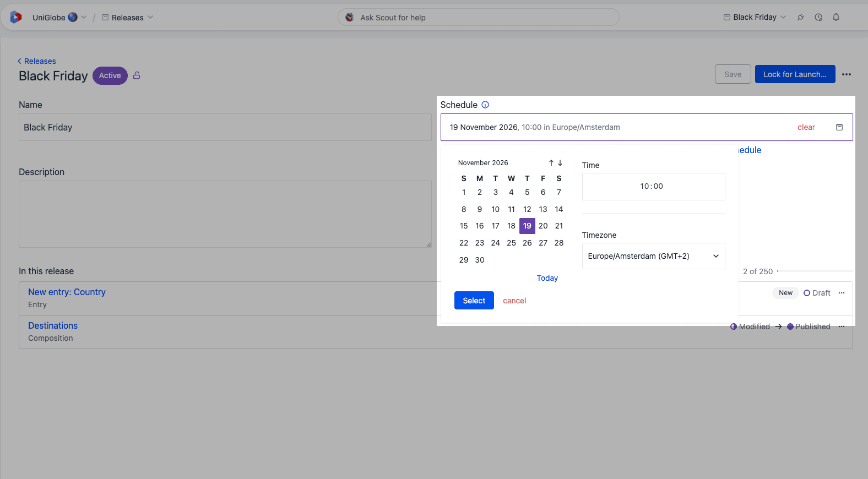Click the lock icon next to Active badge
Image resolution: width=868 pixels, height=479 pixels.
click(137, 75)
